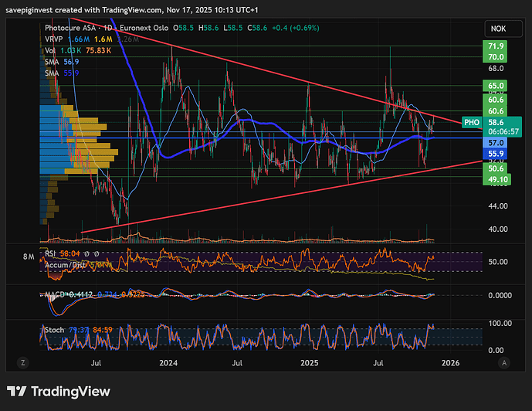Viewport: 532px width, 411px height.
Task: Click the VRVP indicator legend
Action: coord(53,38)
